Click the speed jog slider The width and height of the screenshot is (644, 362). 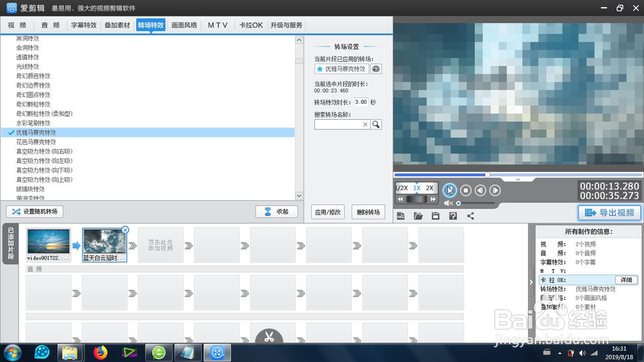click(417, 199)
